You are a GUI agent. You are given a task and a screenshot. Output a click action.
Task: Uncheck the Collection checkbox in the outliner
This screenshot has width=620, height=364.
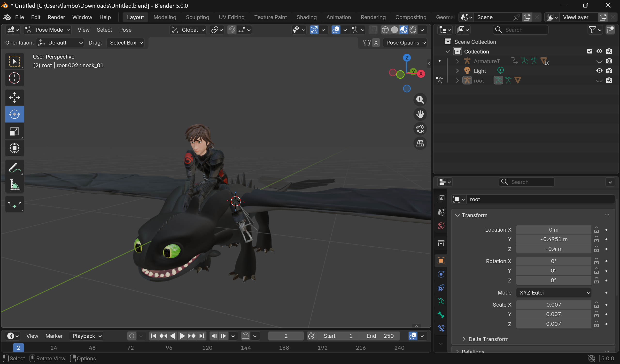pos(589,51)
